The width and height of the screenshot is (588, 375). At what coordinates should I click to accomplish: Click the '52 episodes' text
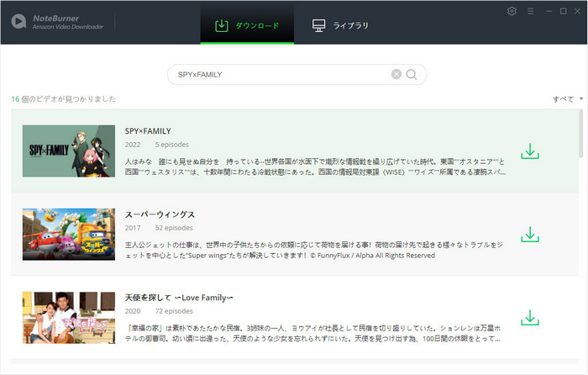pos(174,228)
